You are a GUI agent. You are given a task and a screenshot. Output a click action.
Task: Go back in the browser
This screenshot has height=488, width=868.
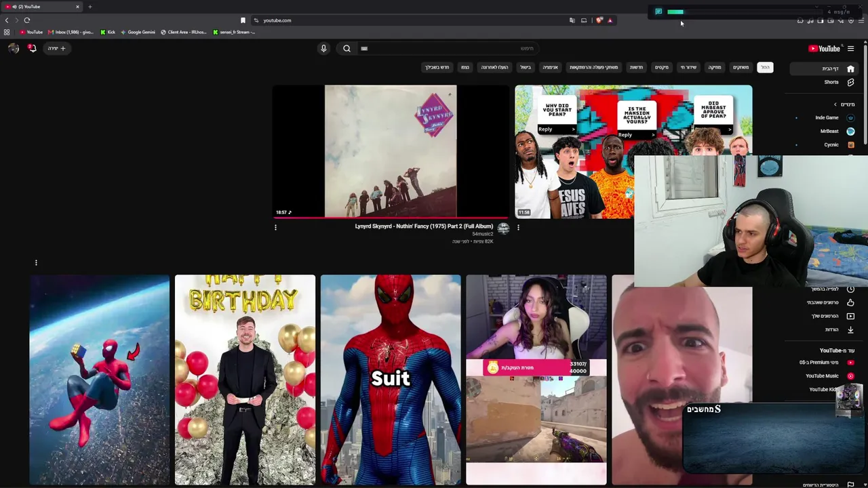pyautogui.click(x=7, y=20)
